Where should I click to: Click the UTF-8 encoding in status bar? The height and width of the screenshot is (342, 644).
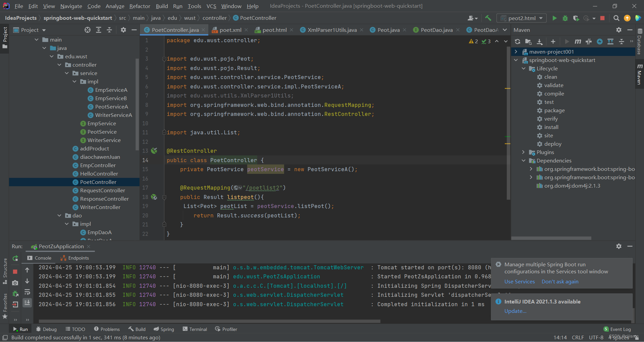(596, 337)
